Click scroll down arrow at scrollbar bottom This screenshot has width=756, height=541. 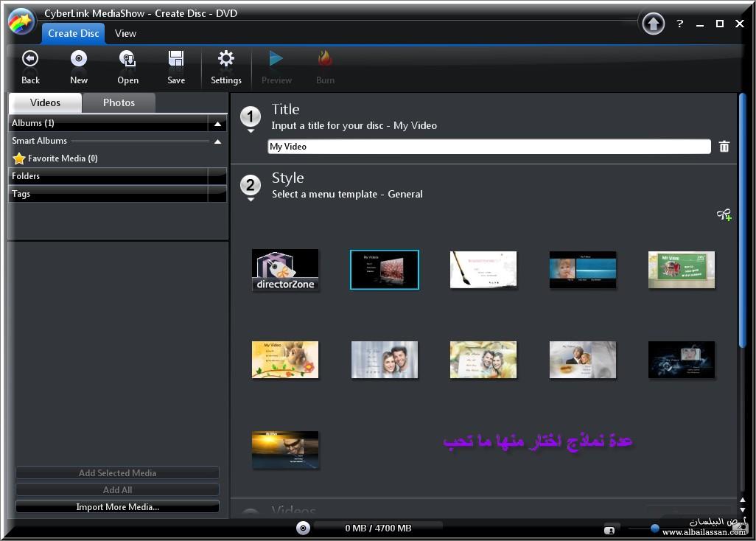point(743,510)
